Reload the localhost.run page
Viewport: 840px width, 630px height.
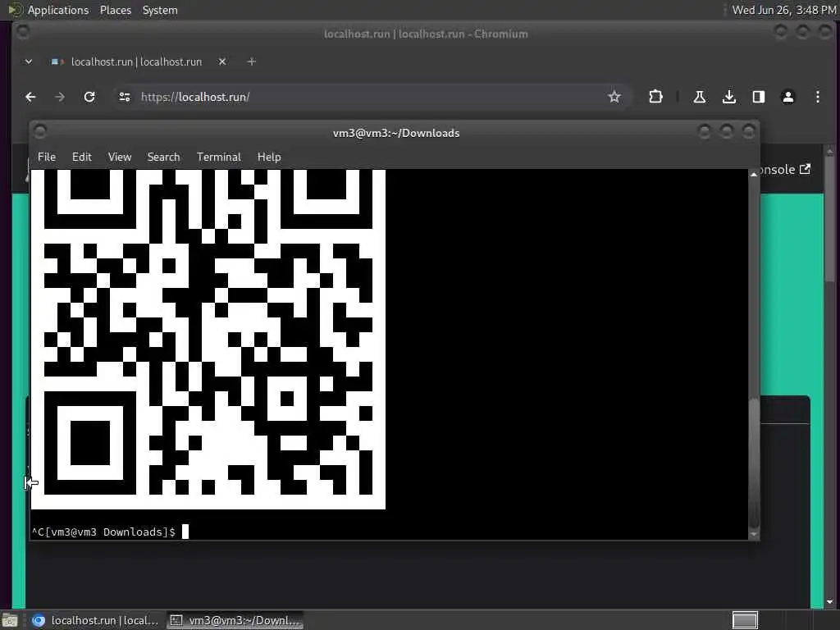[x=89, y=97]
